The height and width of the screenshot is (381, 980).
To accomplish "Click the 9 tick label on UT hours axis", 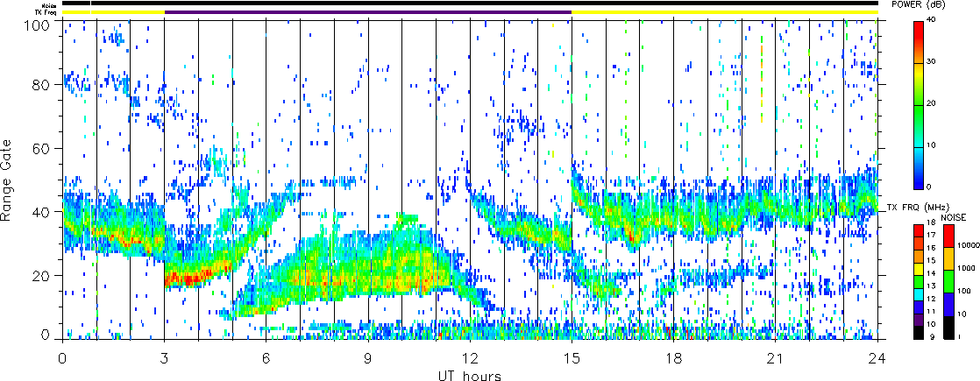I will (368, 358).
